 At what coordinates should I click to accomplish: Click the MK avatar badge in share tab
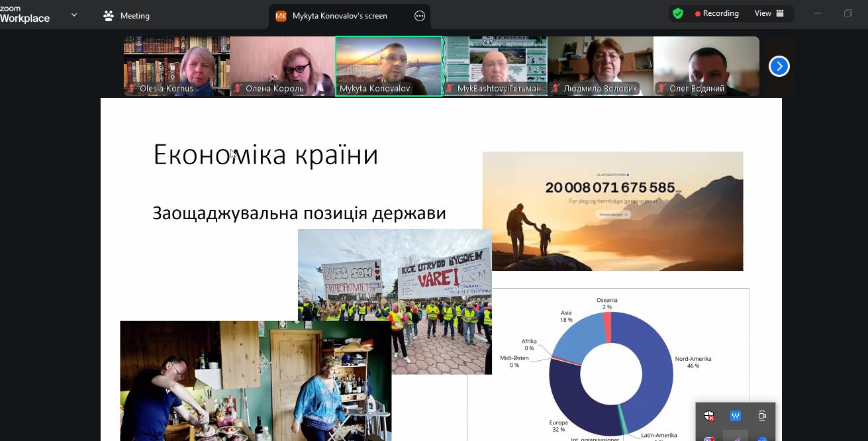coord(281,16)
